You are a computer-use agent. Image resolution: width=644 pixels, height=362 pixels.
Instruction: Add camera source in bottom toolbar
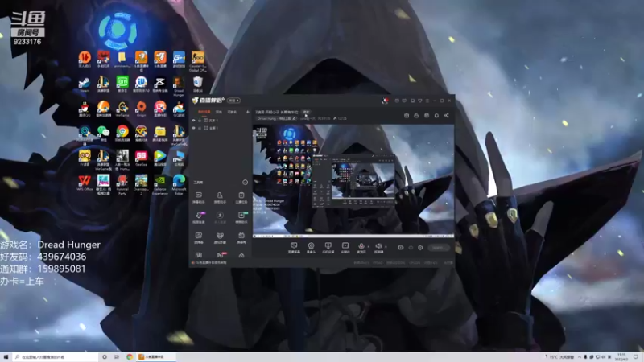click(x=311, y=248)
